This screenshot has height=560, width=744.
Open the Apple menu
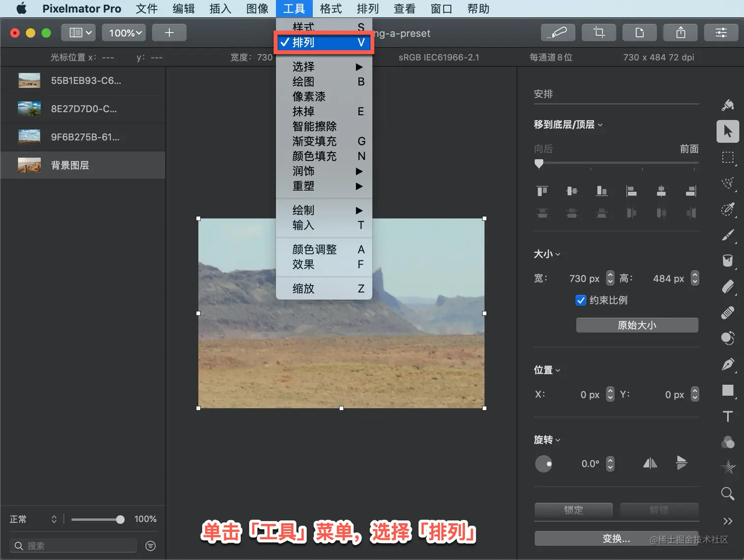(22, 9)
